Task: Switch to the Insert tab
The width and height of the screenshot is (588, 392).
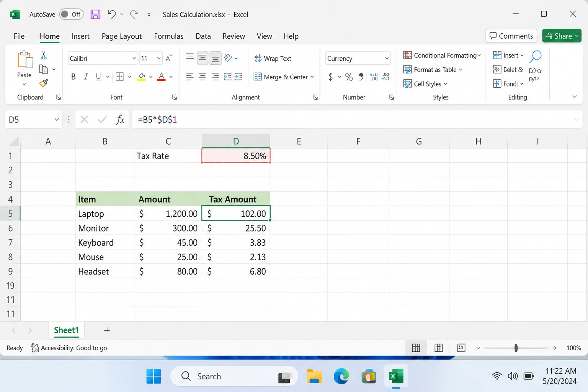Action: 80,36
